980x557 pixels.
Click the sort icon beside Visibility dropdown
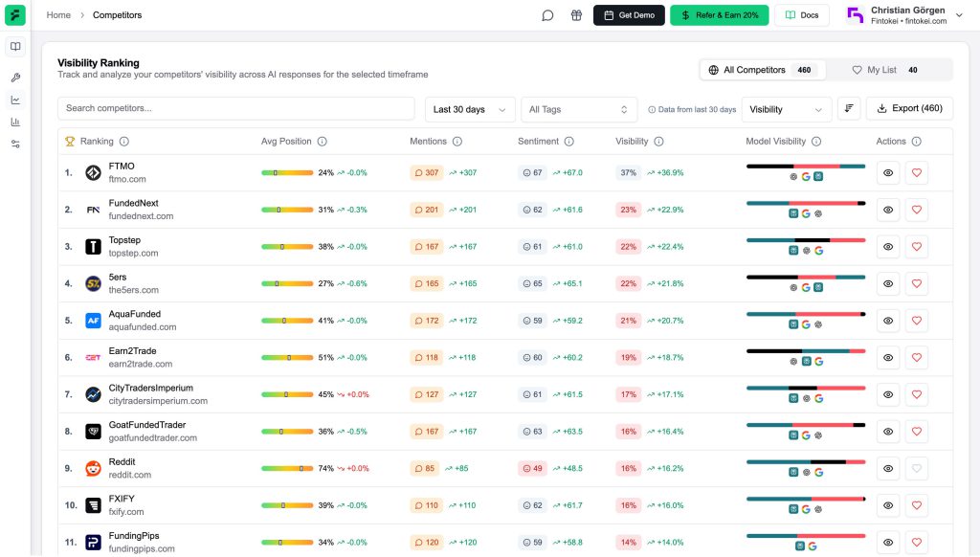(849, 108)
